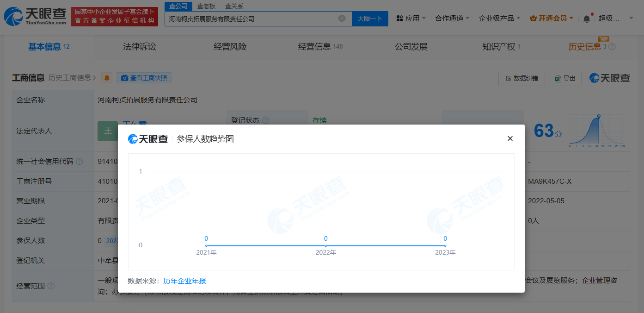
Task: Switch to 经营风险 tab
Action: point(230,46)
